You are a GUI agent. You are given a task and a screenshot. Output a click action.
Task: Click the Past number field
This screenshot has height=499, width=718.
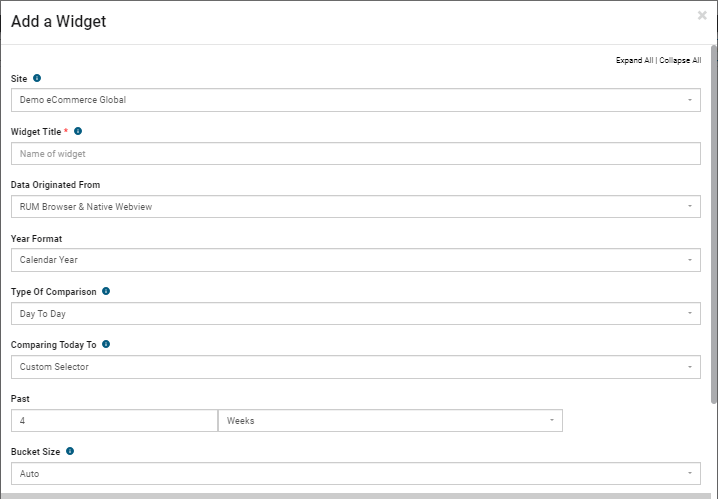(x=114, y=421)
